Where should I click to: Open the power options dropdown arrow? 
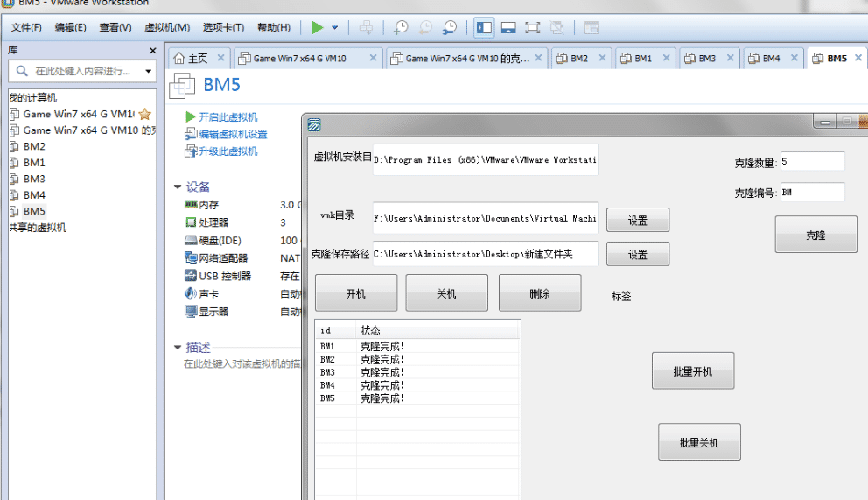pos(335,28)
